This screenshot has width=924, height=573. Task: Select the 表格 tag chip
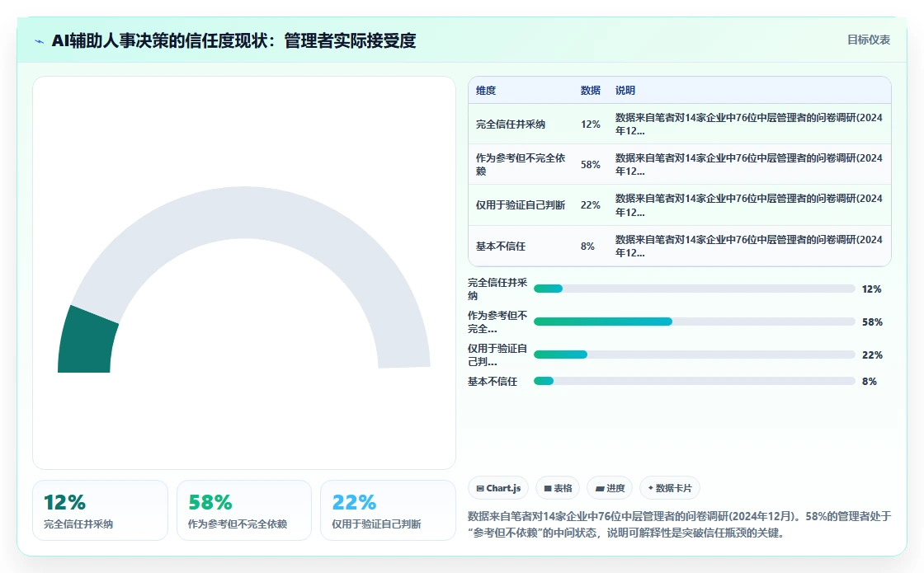(x=558, y=488)
